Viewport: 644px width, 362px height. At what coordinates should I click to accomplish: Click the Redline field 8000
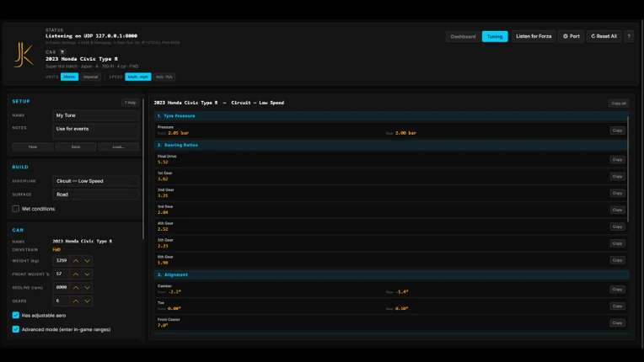[x=62, y=288]
